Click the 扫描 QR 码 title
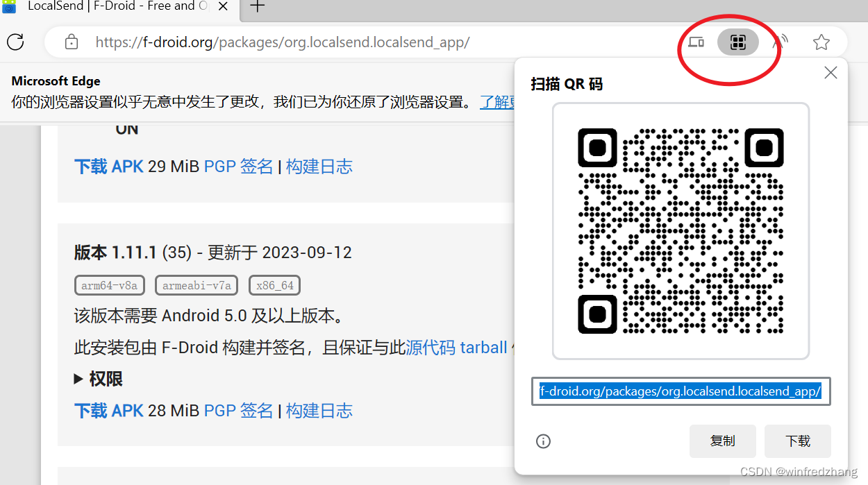Viewport: 868px width, 485px height. point(567,85)
